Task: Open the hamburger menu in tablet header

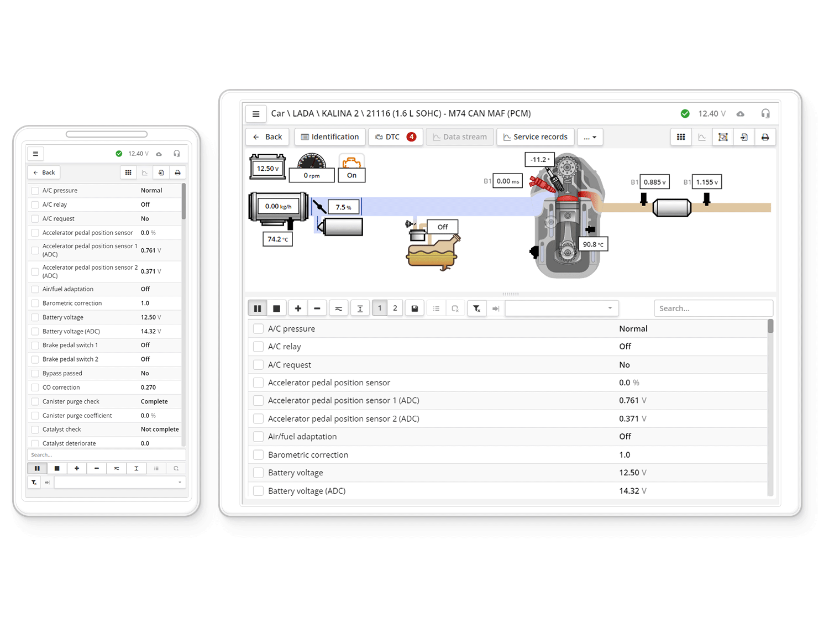Action: click(256, 114)
